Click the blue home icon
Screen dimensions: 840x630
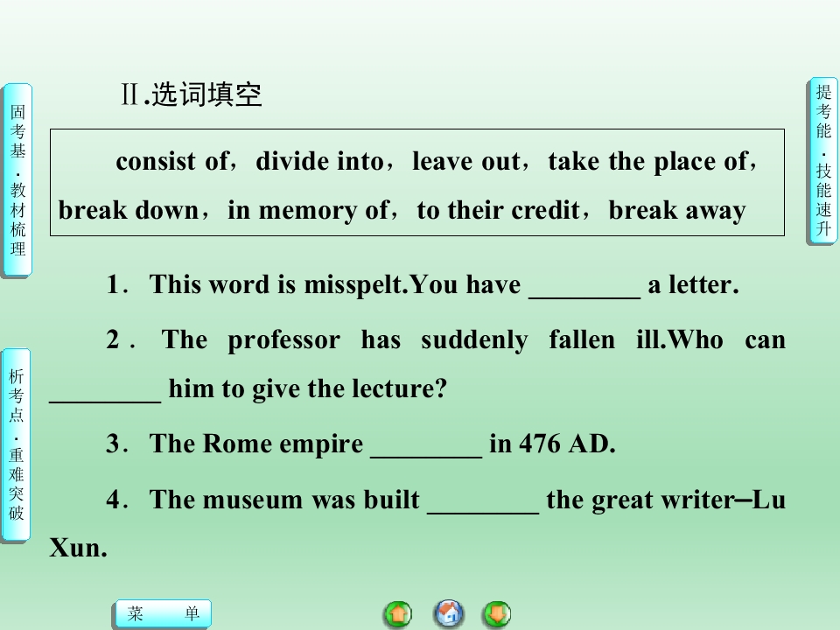pos(449,614)
